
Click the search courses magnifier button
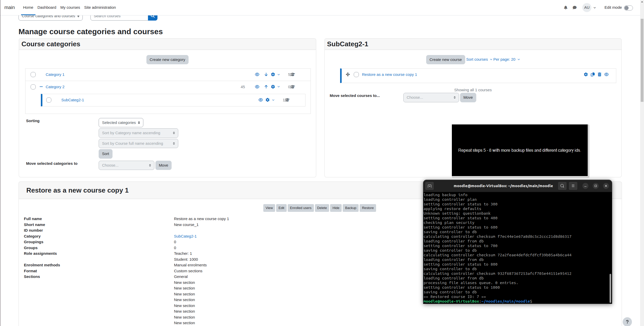(x=153, y=17)
